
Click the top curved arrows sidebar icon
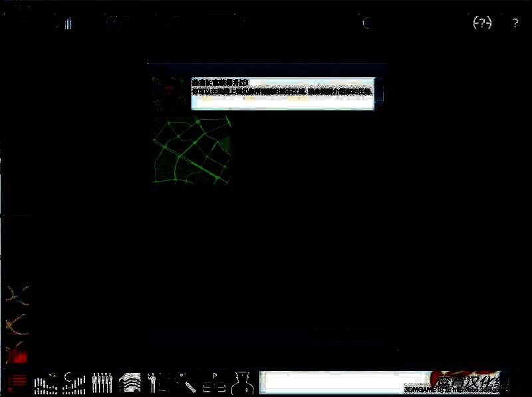[x=16, y=293]
